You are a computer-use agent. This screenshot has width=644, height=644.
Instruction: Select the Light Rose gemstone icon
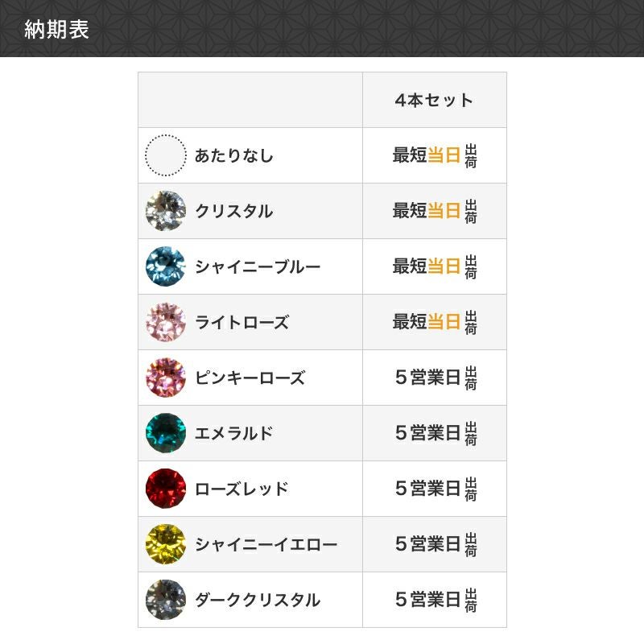click(x=165, y=322)
